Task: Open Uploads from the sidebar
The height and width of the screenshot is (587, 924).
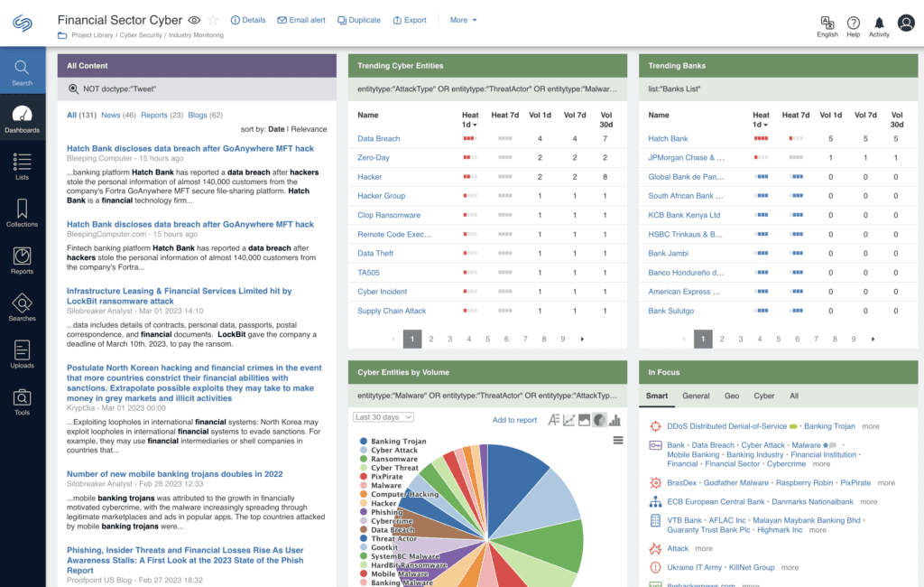Action: coord(23,355)
